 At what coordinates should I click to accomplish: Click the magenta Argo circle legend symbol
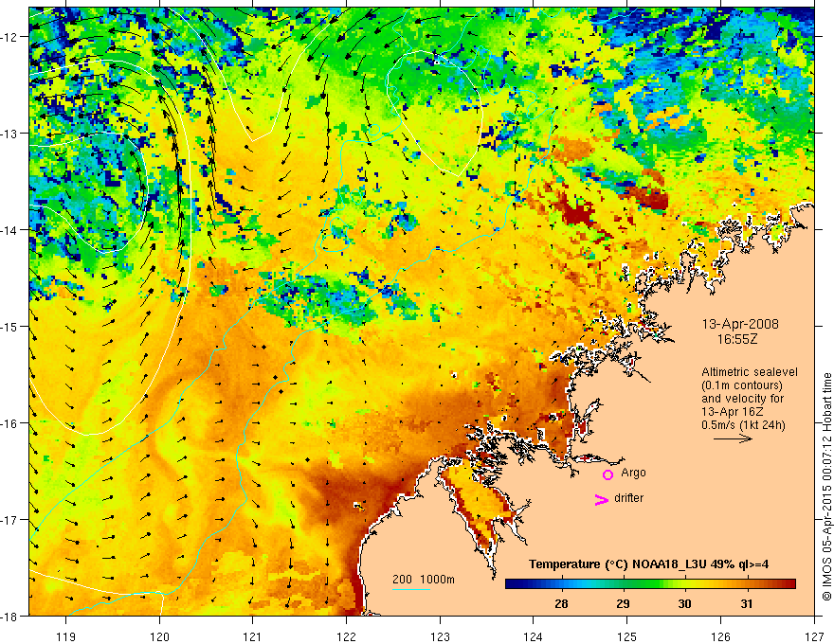607,474
